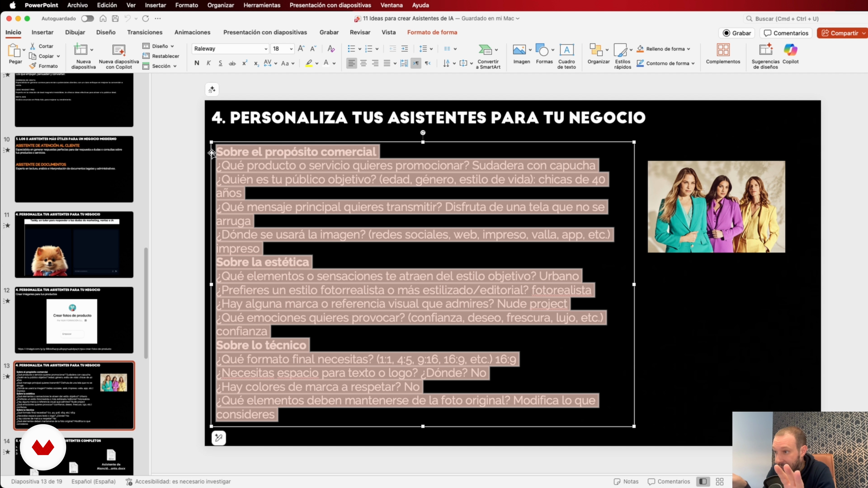Toggle strikethrough formatting
Screen dimensions: 868x488
click(232, 63)
